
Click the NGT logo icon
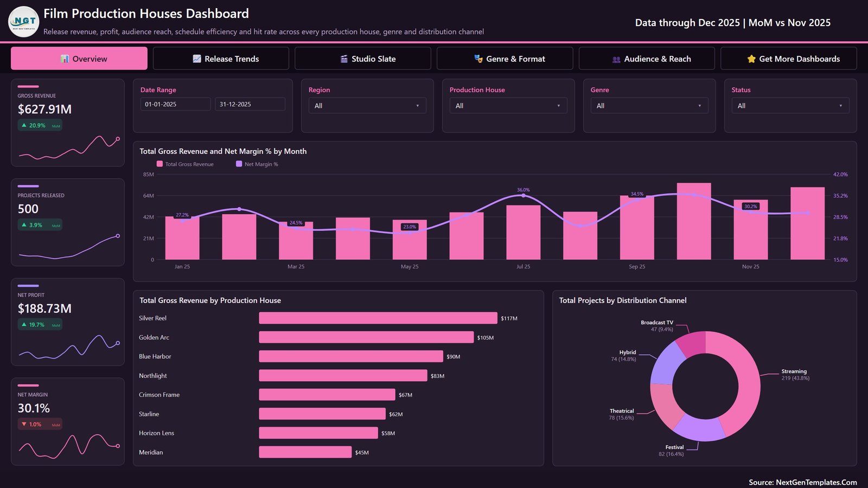click(x=24, y=22)
